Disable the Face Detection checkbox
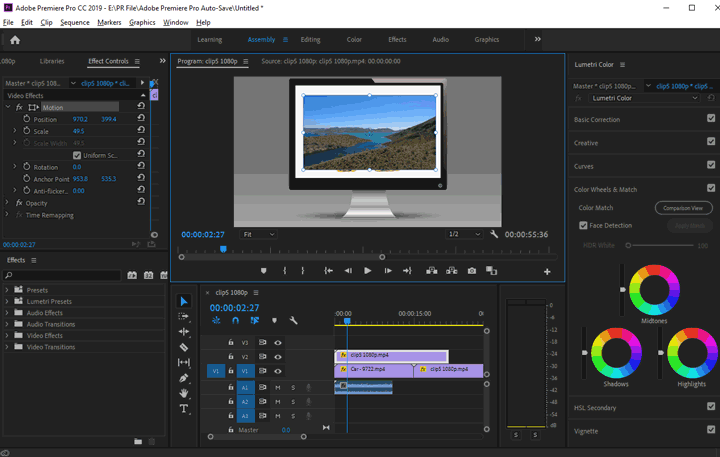720x457 pixels. coord(584,225)
